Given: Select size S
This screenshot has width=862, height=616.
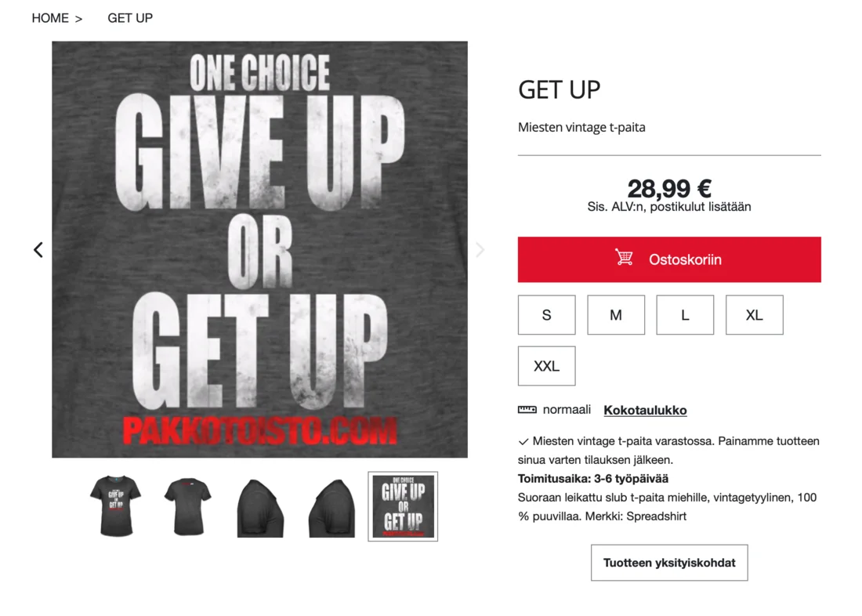Looking at the screenshot, I should pos(546,315).
